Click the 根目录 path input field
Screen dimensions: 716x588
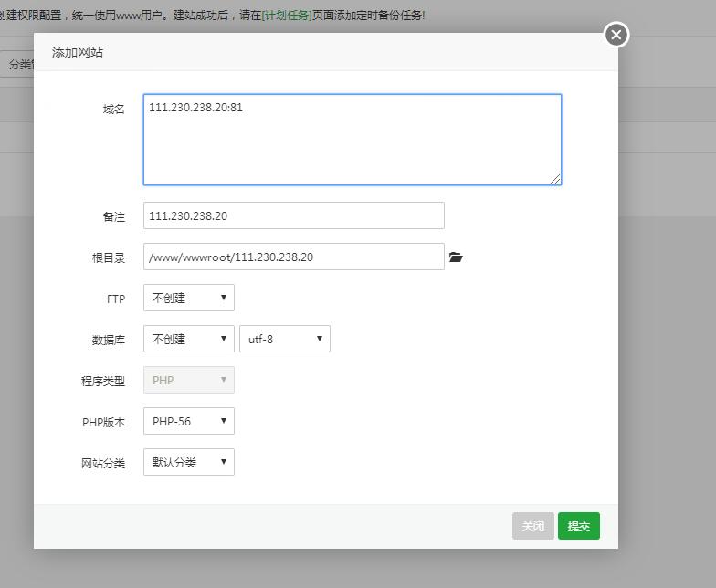tap(293, 257)
